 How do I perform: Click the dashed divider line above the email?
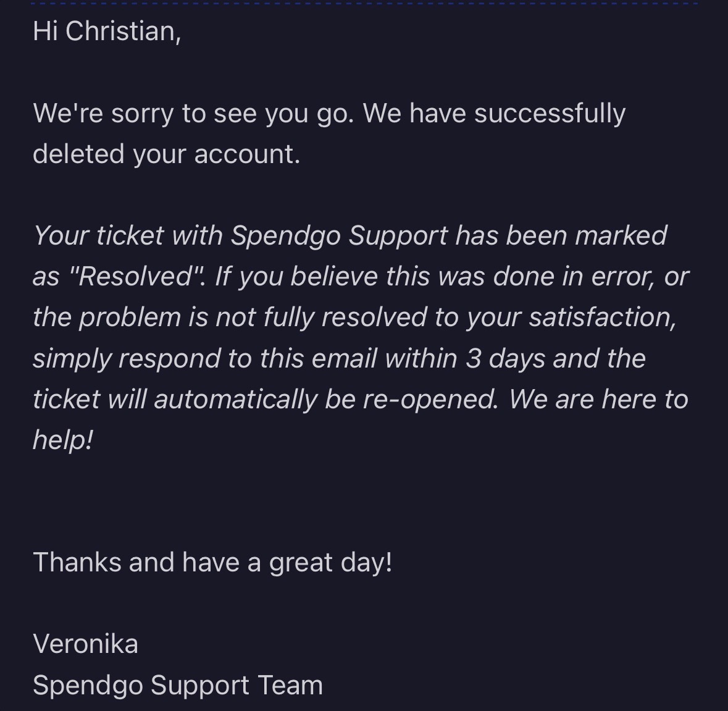[x=364, y=3]
